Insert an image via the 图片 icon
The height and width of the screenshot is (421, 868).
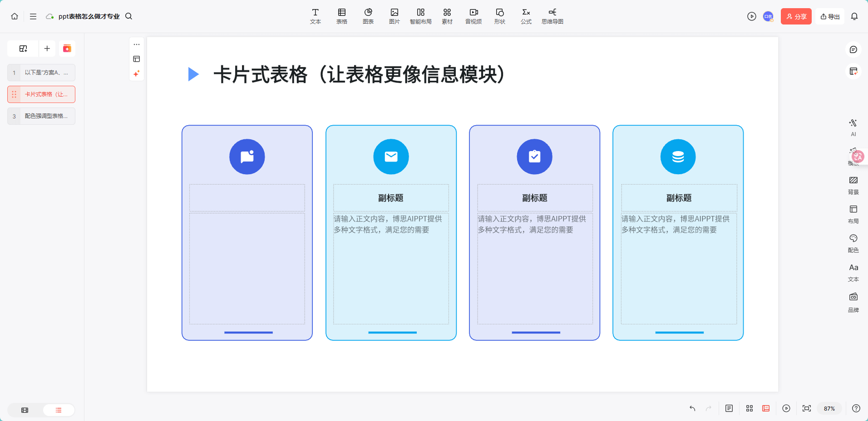click(x=394, y=16)
